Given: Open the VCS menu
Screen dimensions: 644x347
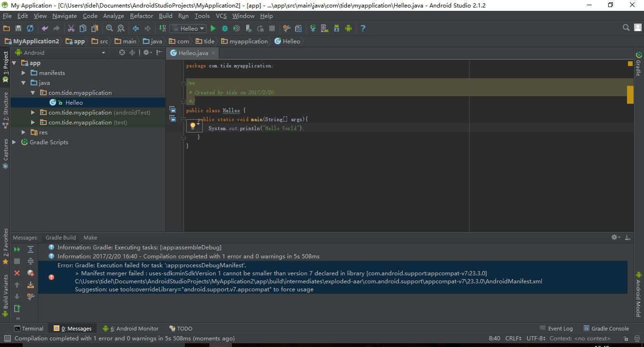Looking at the screenshot, I should pos(222,16).
